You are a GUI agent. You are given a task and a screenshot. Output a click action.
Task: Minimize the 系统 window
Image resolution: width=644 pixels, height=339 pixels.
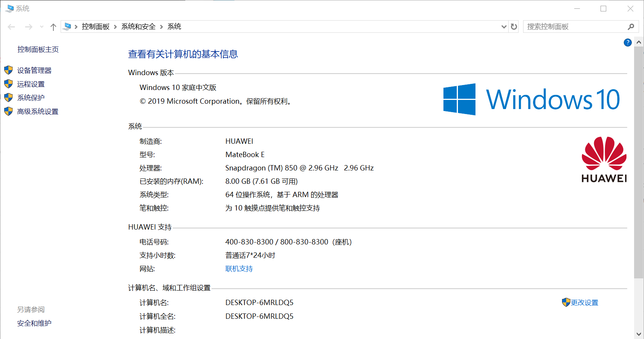pyautogui.click(x=577, y=8)
